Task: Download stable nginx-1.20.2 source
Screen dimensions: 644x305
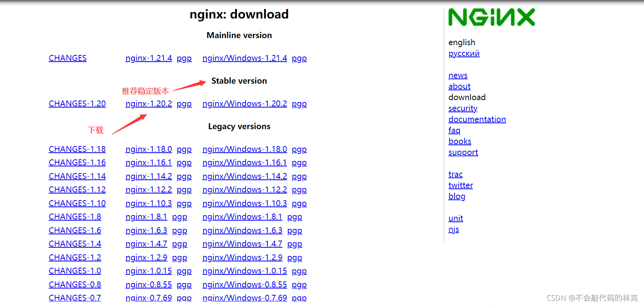Action: pyautogui.click(x=149, y=104)
